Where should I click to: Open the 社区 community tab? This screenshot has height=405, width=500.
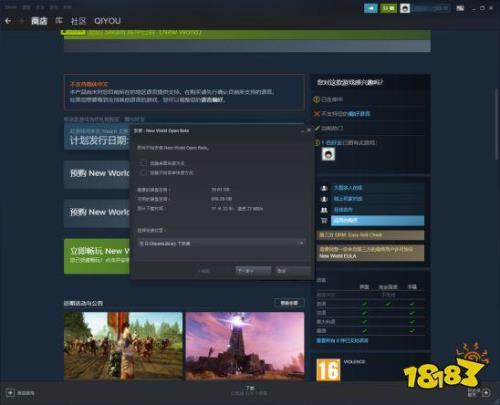coord(78,21)
